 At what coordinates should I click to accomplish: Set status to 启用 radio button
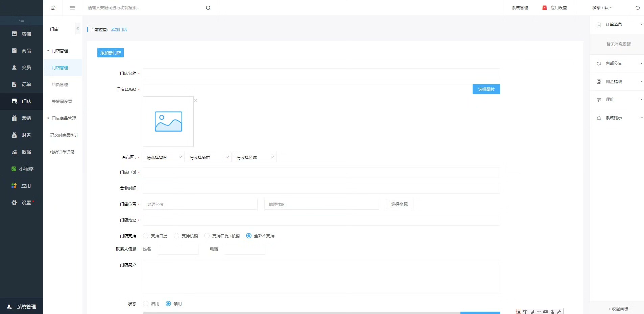point(146,304)
